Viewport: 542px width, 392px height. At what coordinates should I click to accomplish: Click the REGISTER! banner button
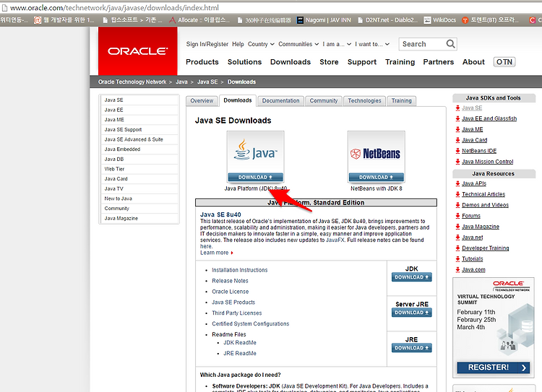(x=494, y=367)
